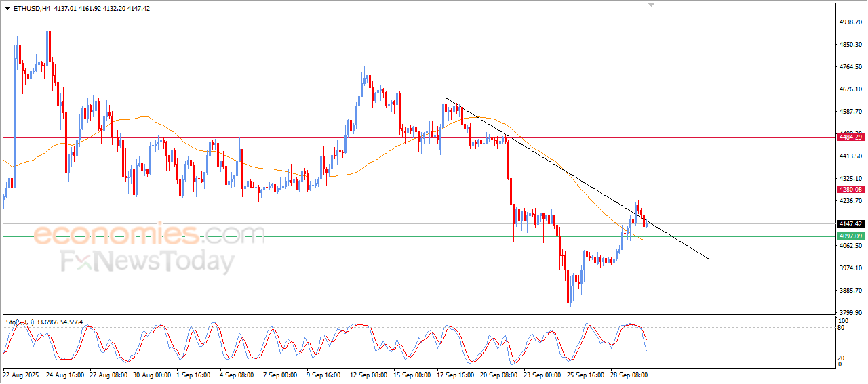Click the 24 Aug 16:00 time label
Screen dimensions: 868x384
66,374
